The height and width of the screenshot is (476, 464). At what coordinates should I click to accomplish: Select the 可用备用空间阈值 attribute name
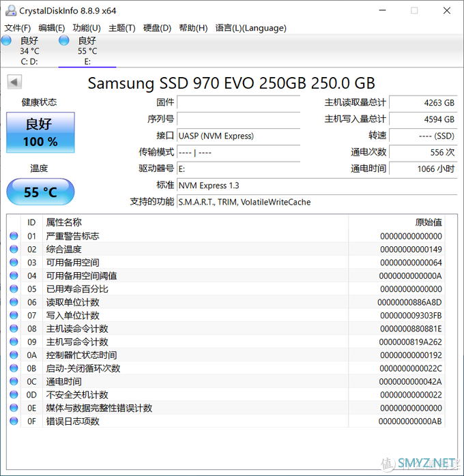(81, 276)
